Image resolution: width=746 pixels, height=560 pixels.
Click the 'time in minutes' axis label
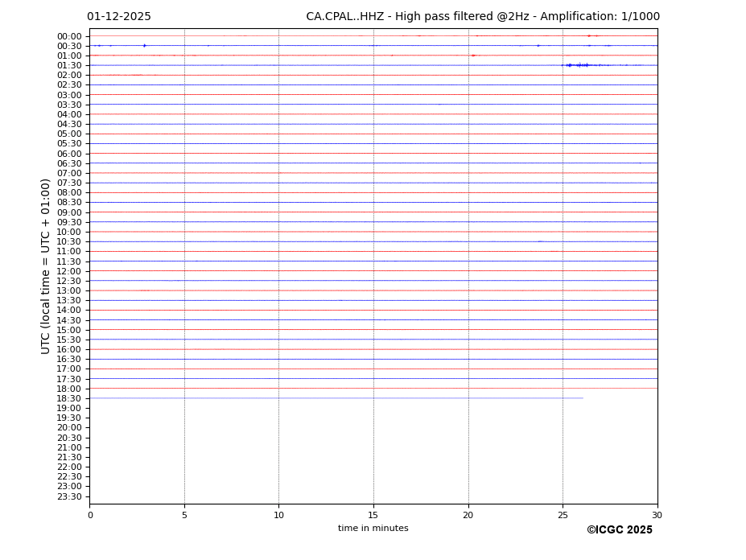pyautogui.click(x=373, y=529)
